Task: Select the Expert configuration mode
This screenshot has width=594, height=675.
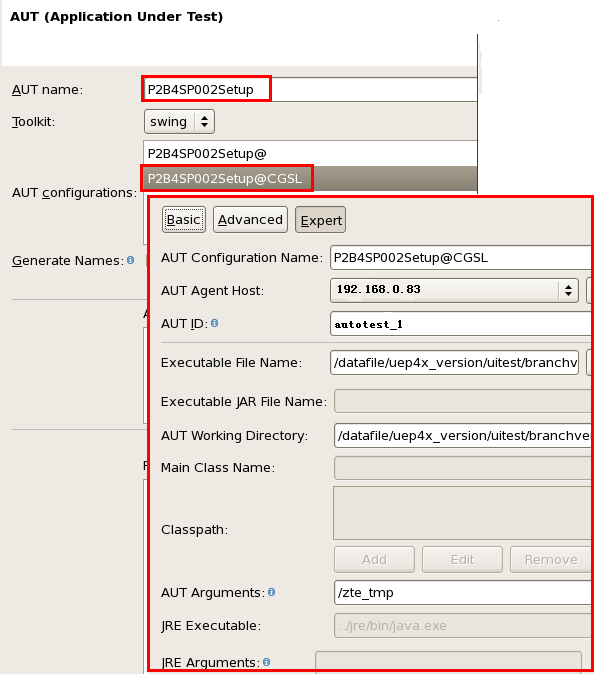Action: click(x=320, y=220)
